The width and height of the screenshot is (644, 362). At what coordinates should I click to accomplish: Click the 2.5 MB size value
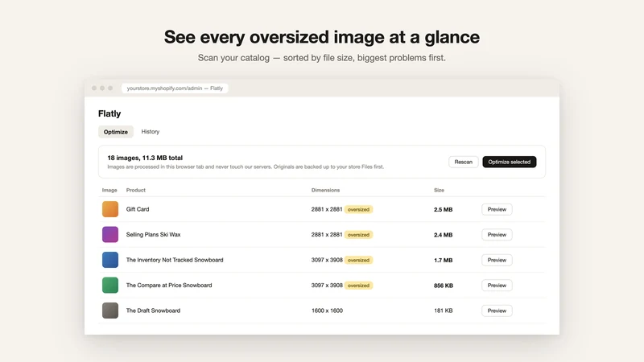click(x=444, y=209)
